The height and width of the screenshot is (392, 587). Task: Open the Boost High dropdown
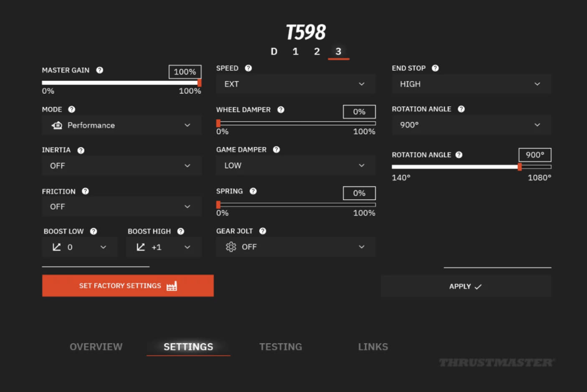pyautogui.click(x=164, y=247)
